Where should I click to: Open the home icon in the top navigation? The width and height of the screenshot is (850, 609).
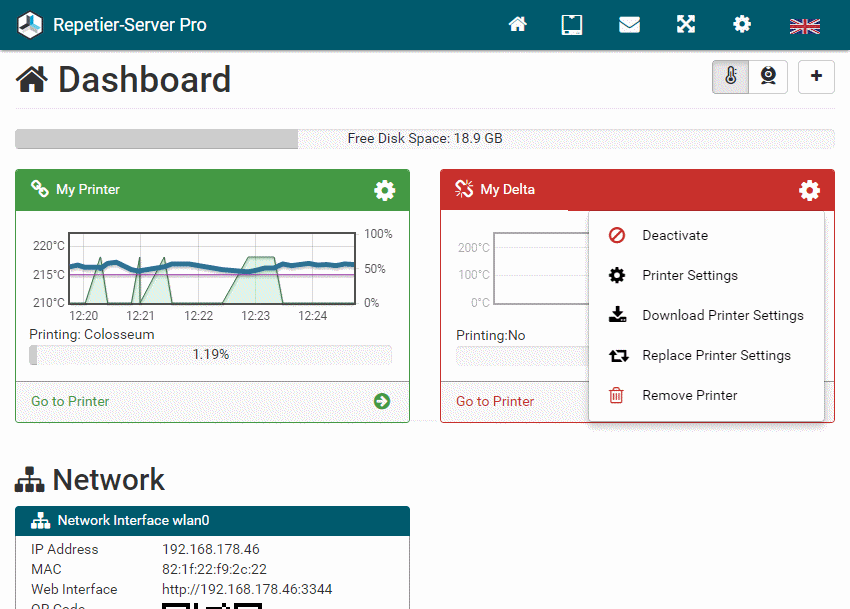[x=518, y=24]
